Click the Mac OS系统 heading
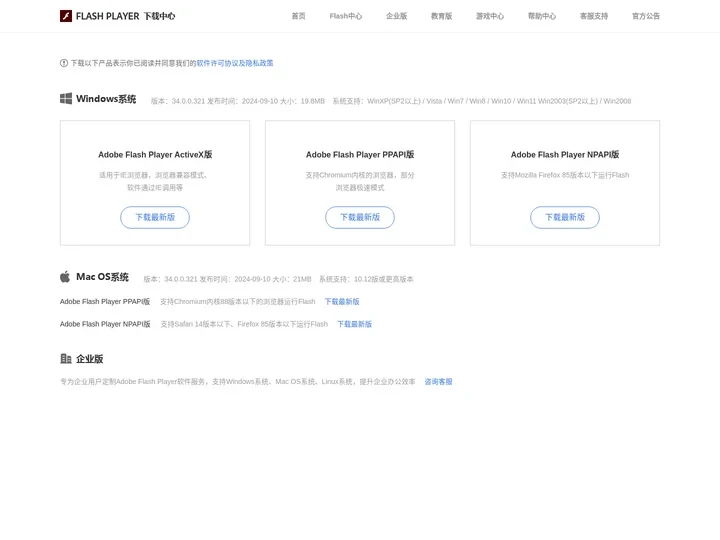 (x=102, y=277)
